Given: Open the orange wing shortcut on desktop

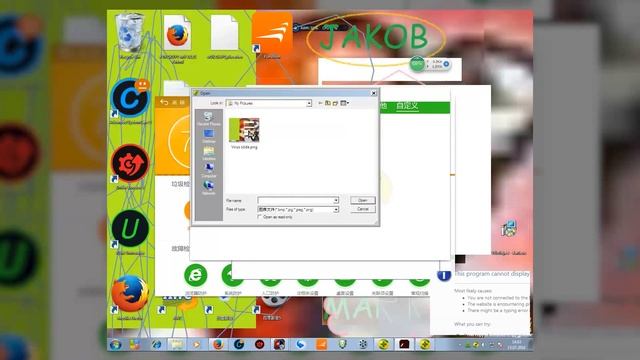Looking at the screenshot, I should (272, 36).
